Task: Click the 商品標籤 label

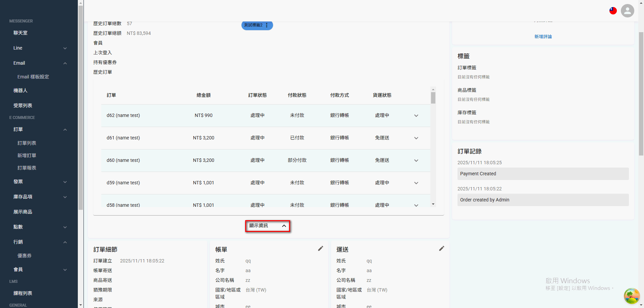Action: pos(467,90)
